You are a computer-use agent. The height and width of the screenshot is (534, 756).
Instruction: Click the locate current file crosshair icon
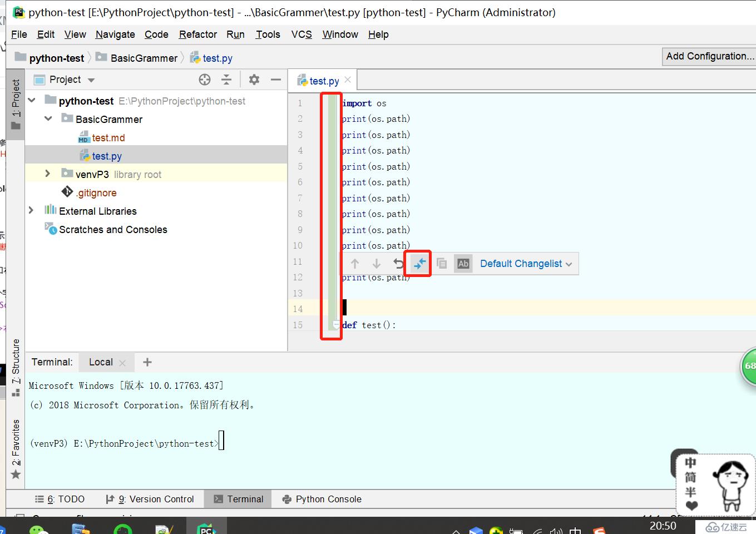pos(205,80)
